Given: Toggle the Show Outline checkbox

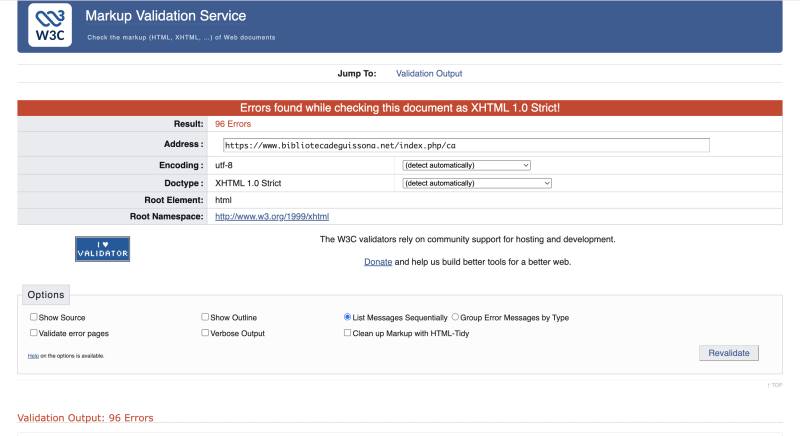Looking at the screenshot, I should (205, 317).
